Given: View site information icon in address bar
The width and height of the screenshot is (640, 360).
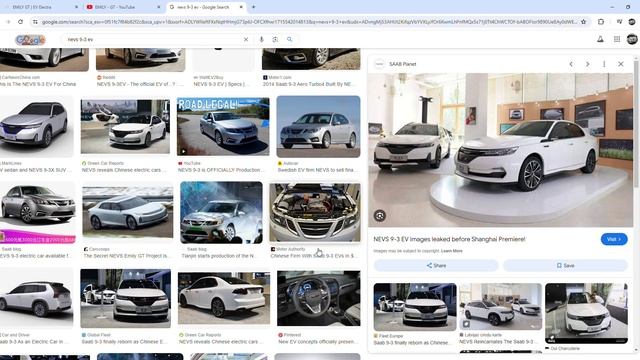Looking at the screenshot, I should 35,22.
